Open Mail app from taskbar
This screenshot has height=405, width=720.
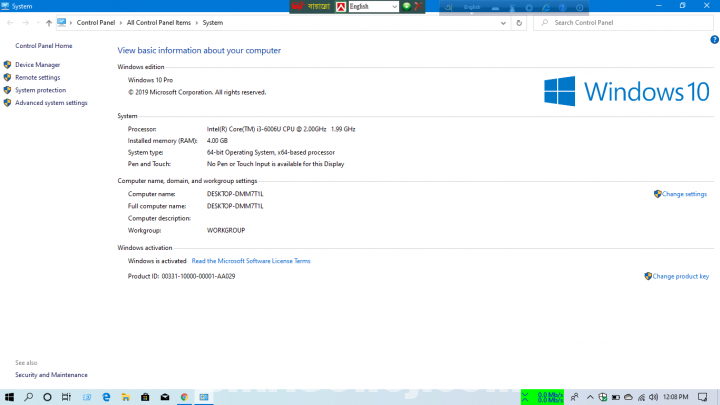(x=165, y=397)
